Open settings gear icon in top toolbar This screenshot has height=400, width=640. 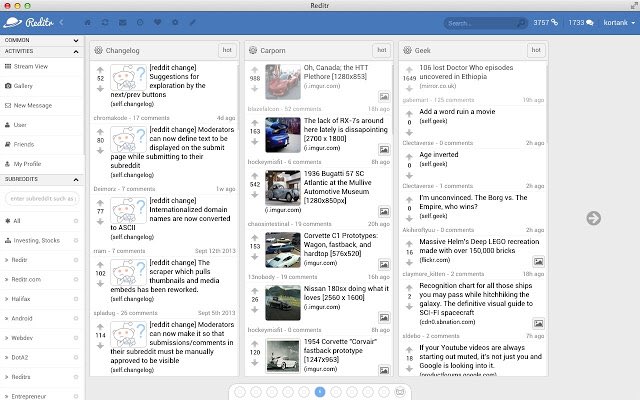point(175,22)
